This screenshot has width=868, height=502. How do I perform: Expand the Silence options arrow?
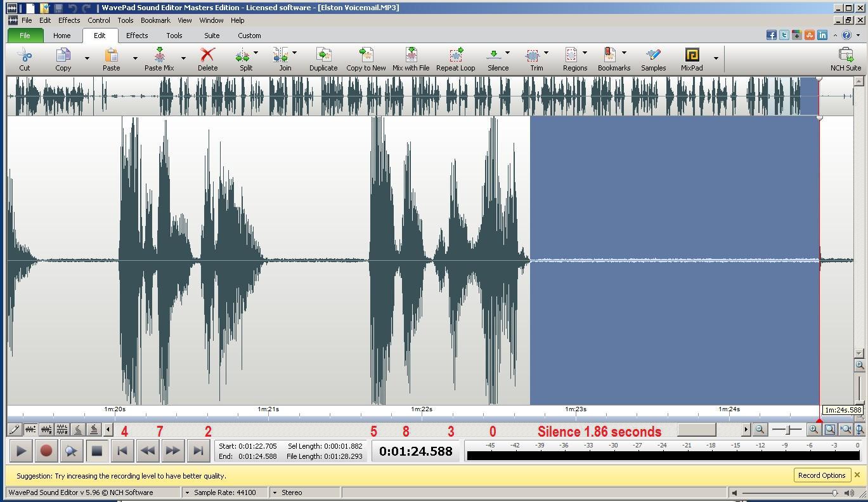tap(507, 53)
